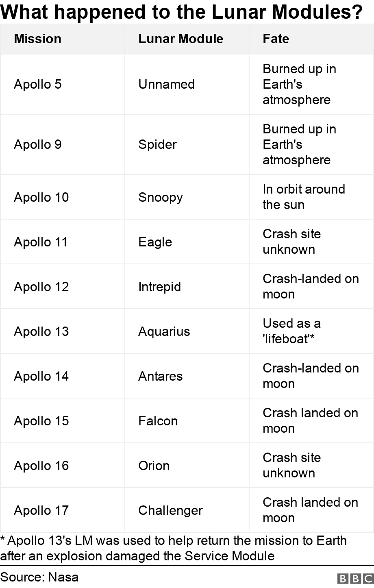Viewport: 374px width, 588px height.
Task: Click the Apollo 10 mission cell
Action: point(41,197)
